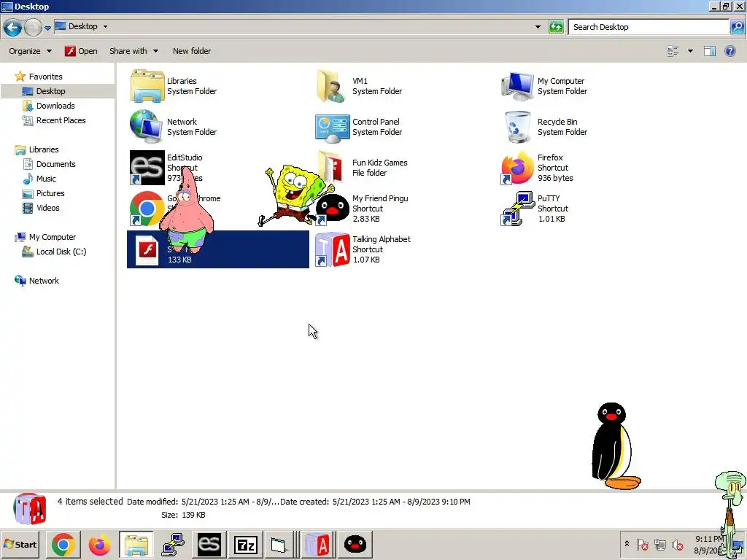Click in the Search Desktop field
This screenshot has width=747, height=560.
pos(649,27)
